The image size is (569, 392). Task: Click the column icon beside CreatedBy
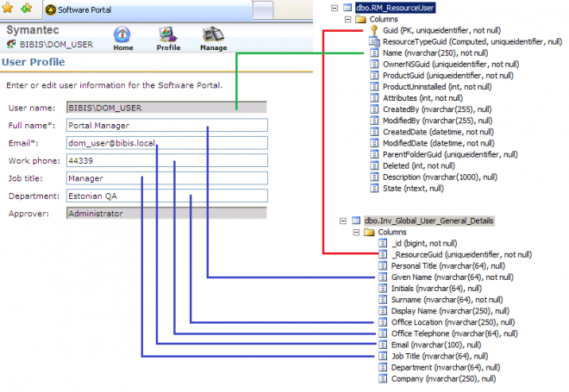pyautogui.click(x=374, y=109)
